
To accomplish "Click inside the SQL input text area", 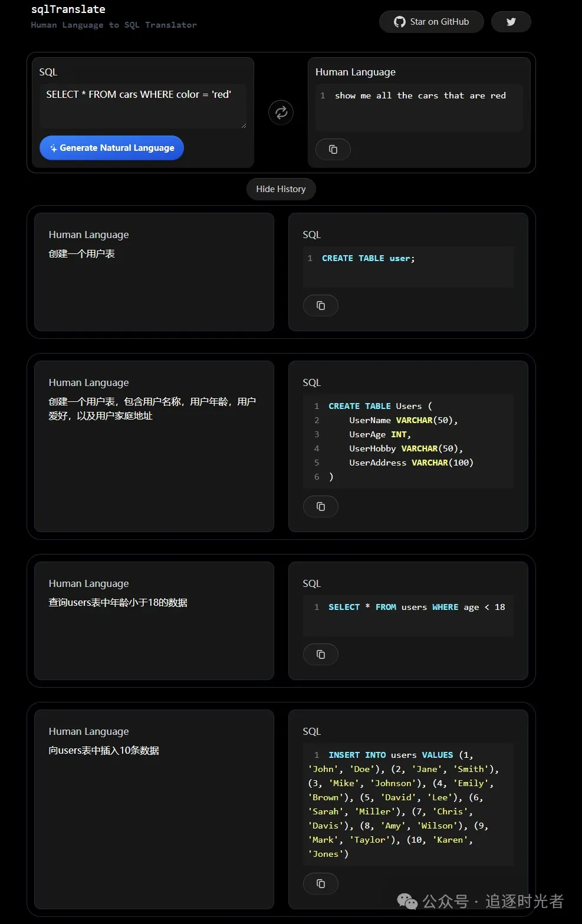I will pyautogui.click(x=143, y=106).
